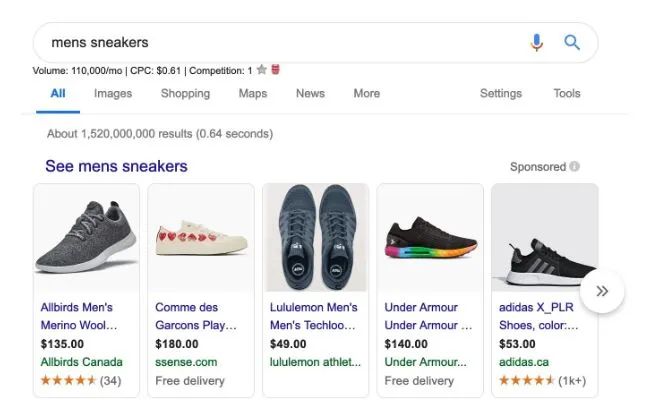This screenshot has height=418, width=655.
Task: Click the Comme des Garcons sneaker image
Action: point(201,238)
